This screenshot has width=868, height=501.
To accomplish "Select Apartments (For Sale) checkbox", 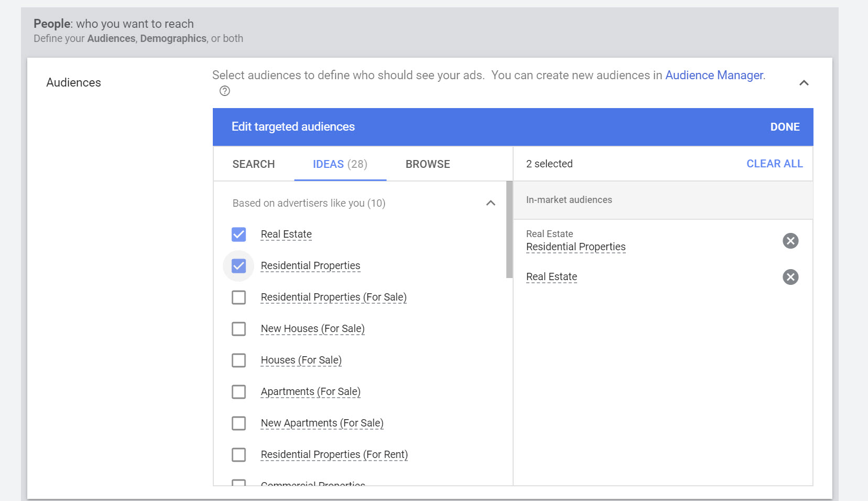I will click(239, 392).
